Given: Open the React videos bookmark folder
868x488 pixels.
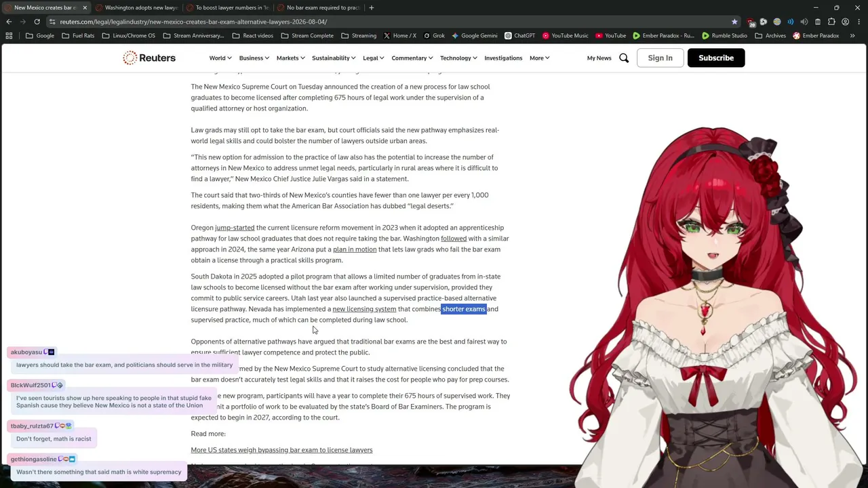Looking at the screenshot, I should 252,36.
